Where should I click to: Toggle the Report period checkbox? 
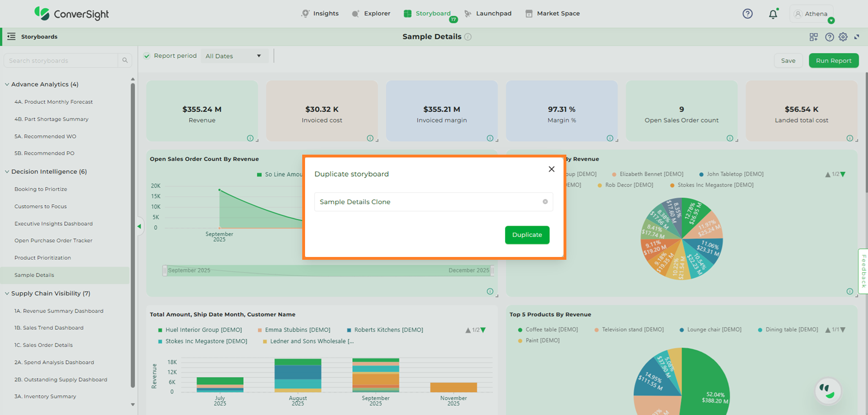click(147, 56)
